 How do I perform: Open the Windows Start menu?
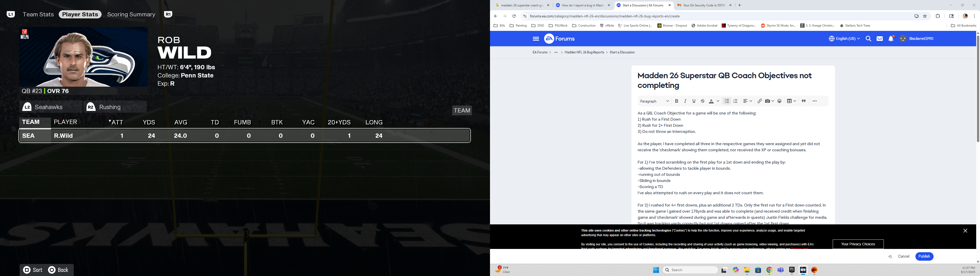(656, 270)
